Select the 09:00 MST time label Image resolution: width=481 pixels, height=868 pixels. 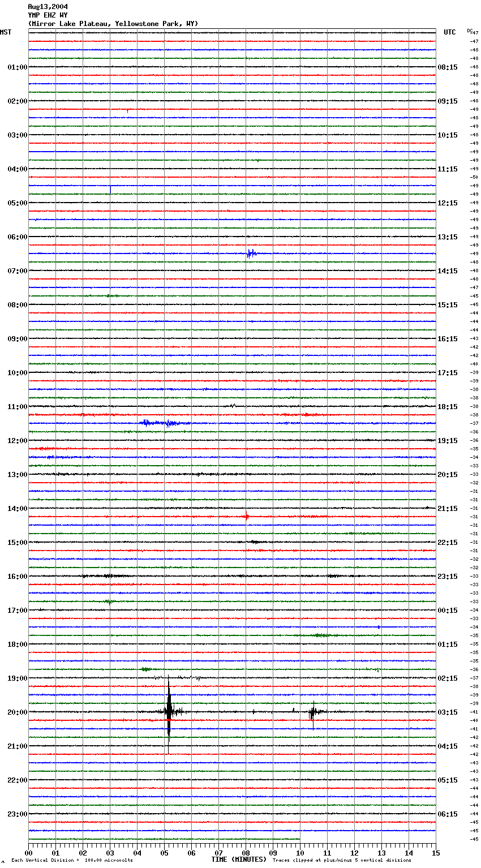coord(18,339)
